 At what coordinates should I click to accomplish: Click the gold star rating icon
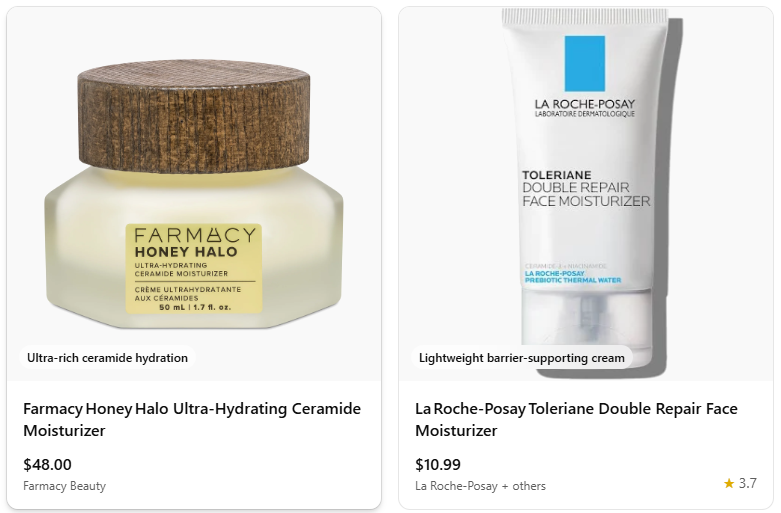tap(729, 483)
